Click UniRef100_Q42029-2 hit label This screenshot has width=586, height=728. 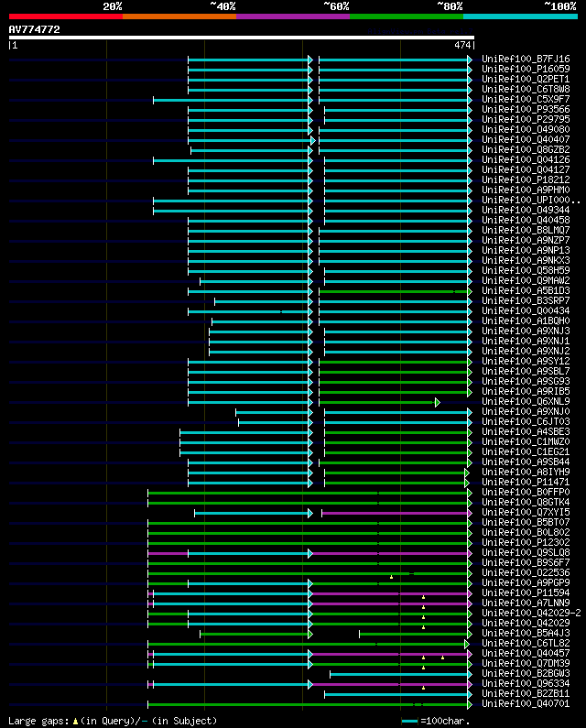click(531, 613)
